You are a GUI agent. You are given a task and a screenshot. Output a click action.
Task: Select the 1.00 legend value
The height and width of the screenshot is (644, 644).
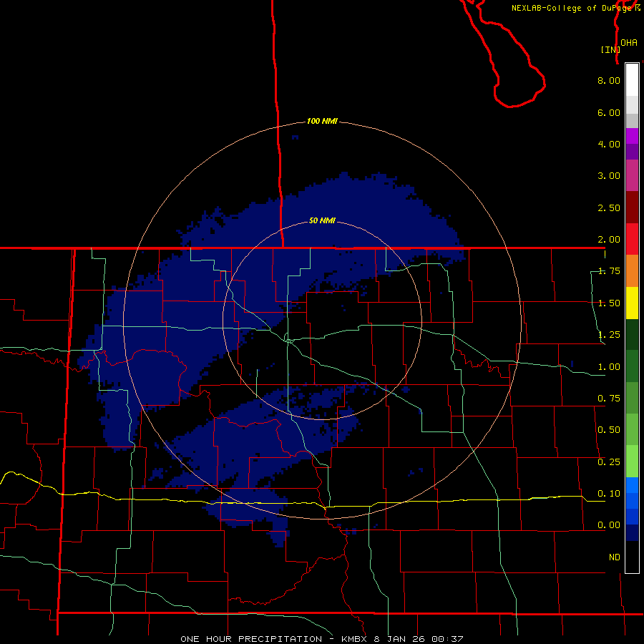609,367
